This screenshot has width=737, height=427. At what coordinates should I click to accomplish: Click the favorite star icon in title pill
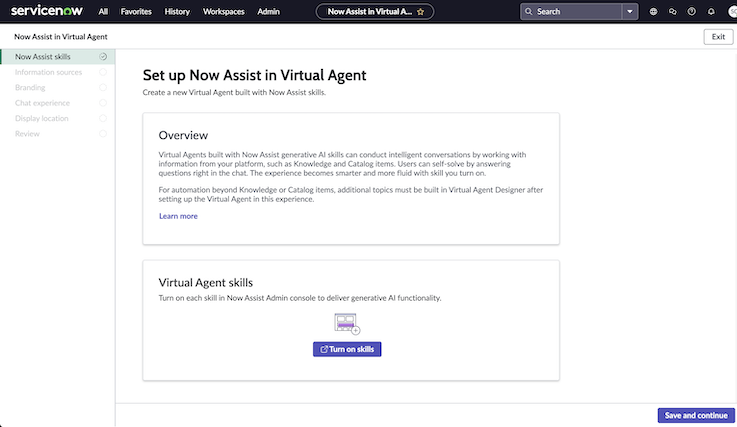(421, 12)
